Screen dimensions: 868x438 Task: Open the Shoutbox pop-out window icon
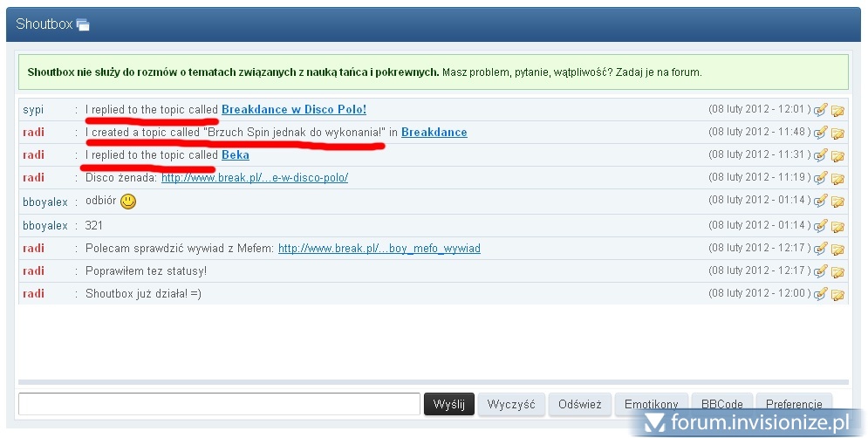(x=83, y=24)
